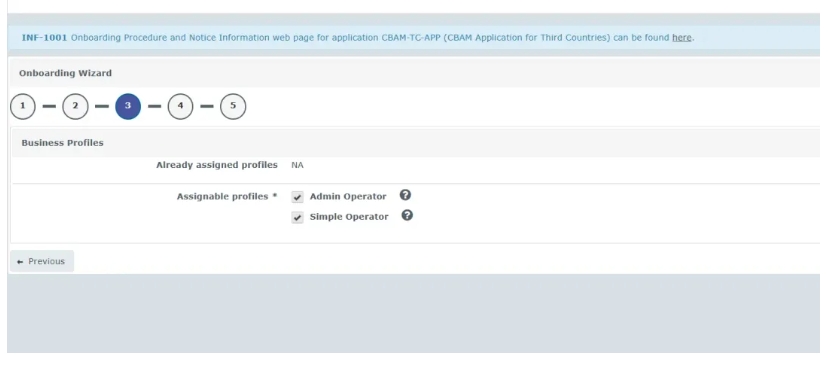Go back with the Previous button

pyautogui.click(x=42, y=261)
